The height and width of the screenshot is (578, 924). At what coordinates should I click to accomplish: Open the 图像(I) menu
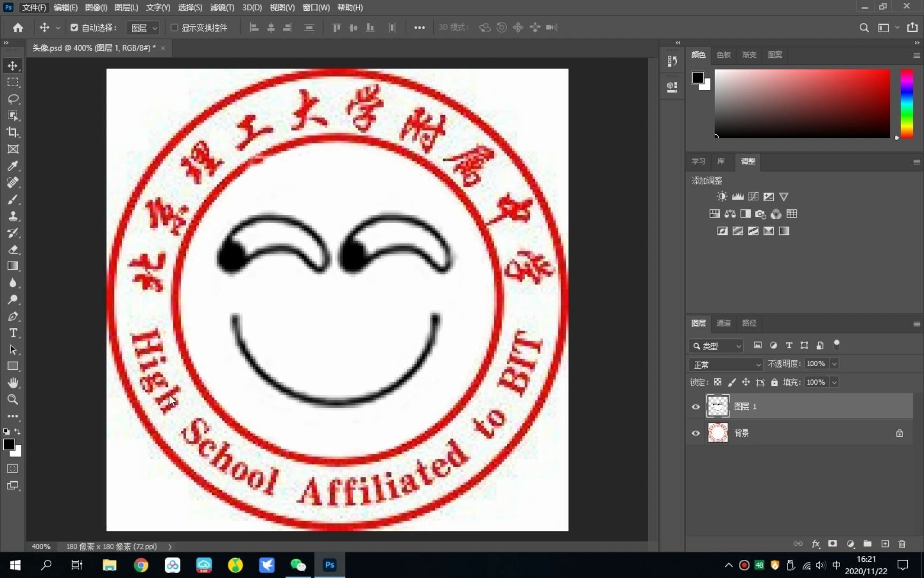tap(96, 7)
